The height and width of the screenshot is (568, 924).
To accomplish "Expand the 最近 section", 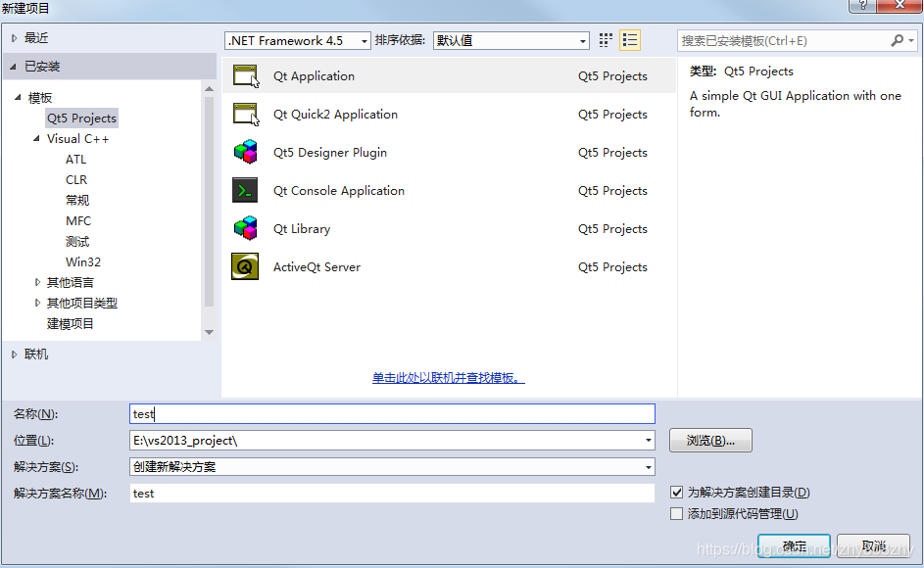I will [x=14, y=38].
